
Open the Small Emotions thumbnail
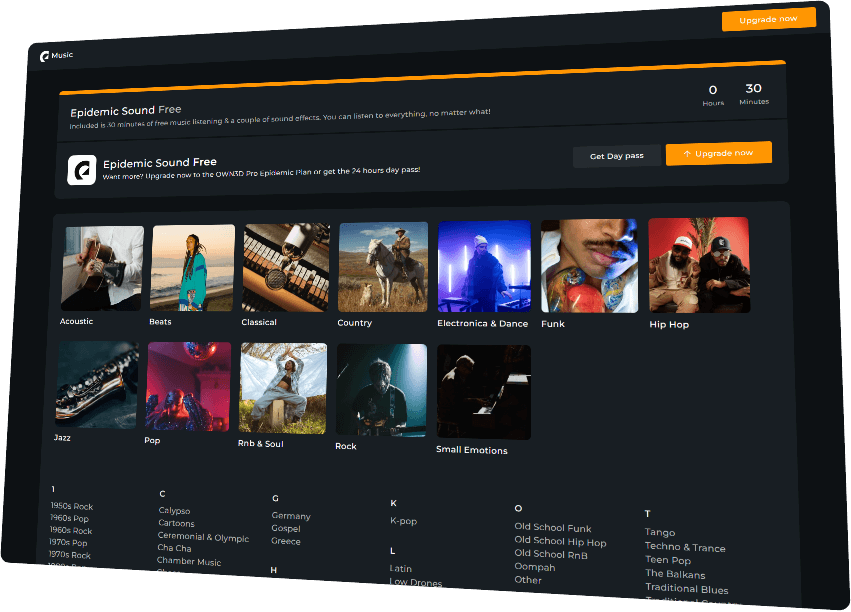[484, 392]
